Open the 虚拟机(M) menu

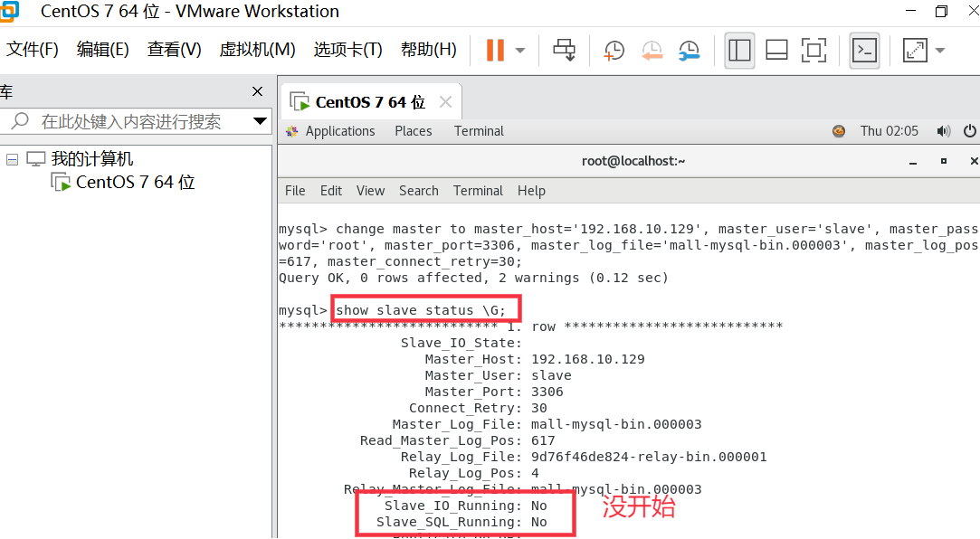point(257,50)
